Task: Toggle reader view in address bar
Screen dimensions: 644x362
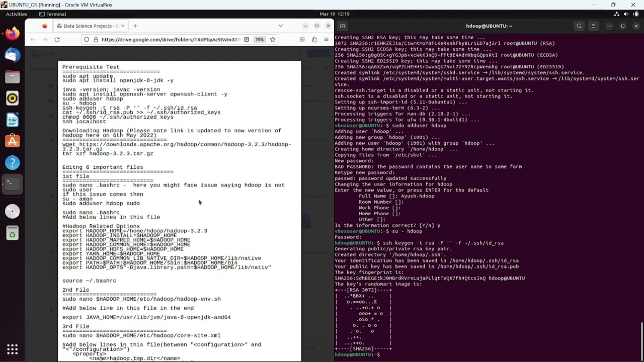Action: (x=246, y=39)
